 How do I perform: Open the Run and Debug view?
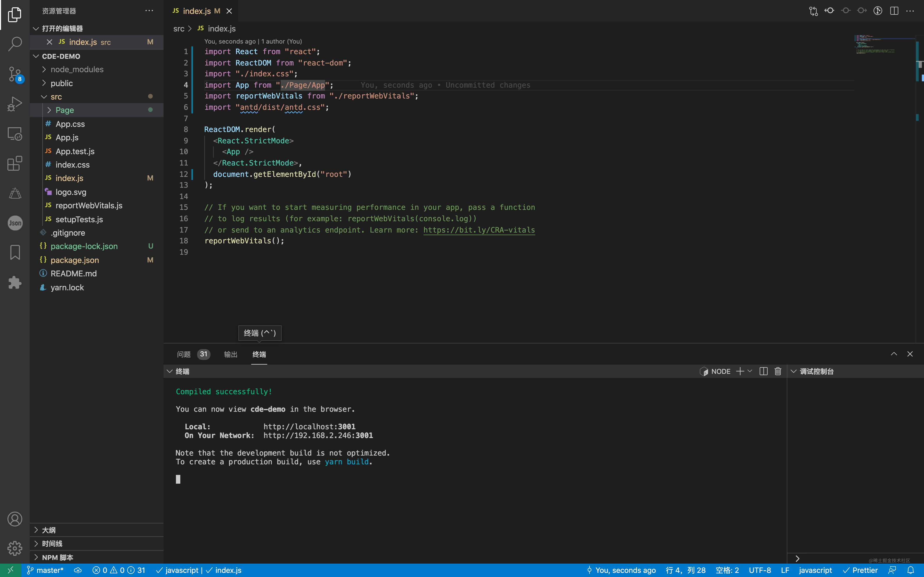[x=14, y=103]
